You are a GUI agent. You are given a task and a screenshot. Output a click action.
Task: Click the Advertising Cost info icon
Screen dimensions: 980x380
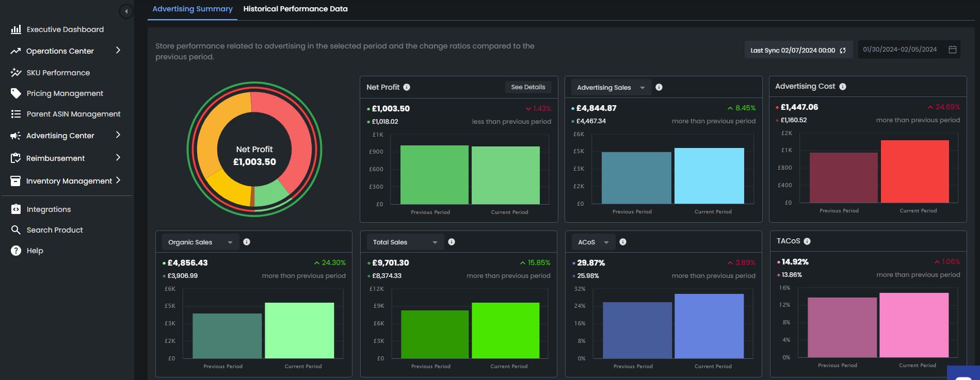click(x=843, y=87)
